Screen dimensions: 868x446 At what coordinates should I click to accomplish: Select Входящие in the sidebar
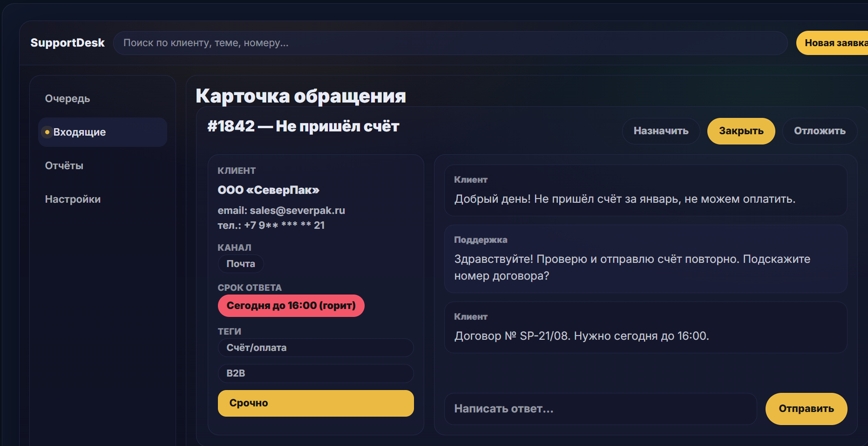(102, 132)
